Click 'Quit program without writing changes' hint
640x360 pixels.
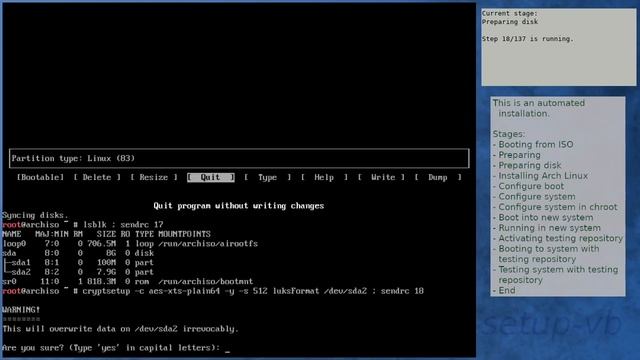[x=239, y=206]
